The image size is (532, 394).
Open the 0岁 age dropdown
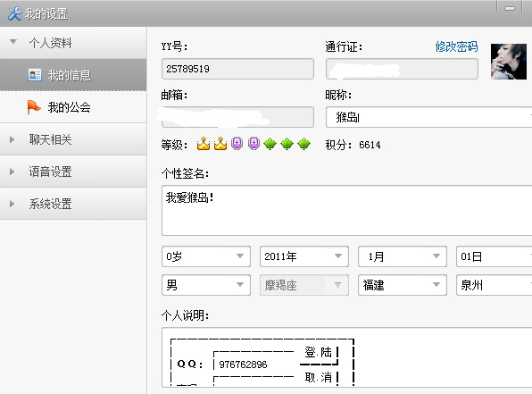(x=206, y=256)
